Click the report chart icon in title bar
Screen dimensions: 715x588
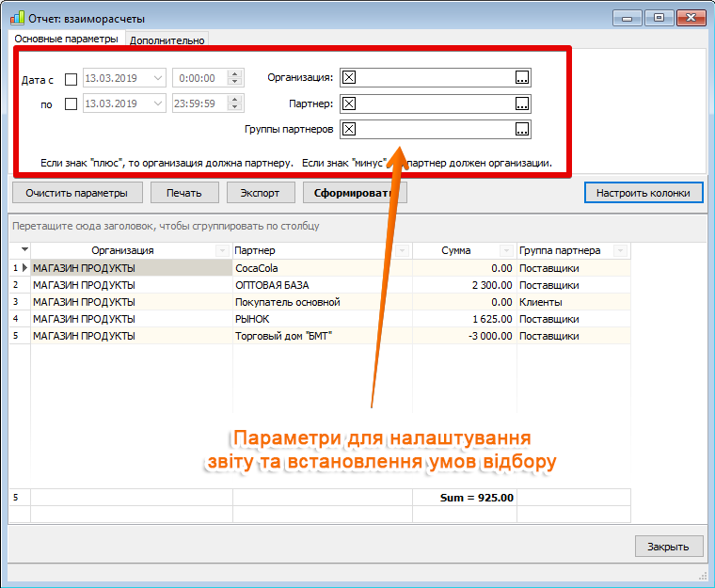17,18
